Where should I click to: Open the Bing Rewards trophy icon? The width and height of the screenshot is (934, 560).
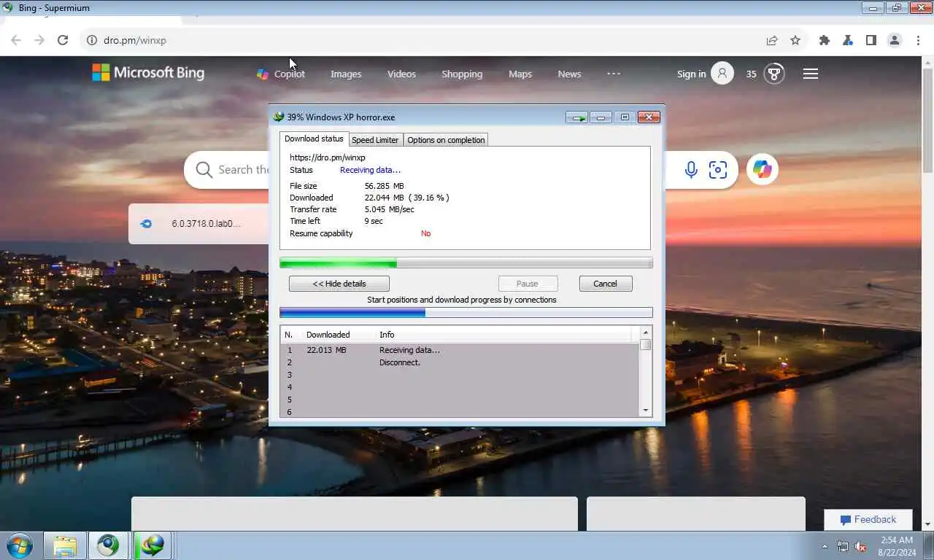click(774, 74)
